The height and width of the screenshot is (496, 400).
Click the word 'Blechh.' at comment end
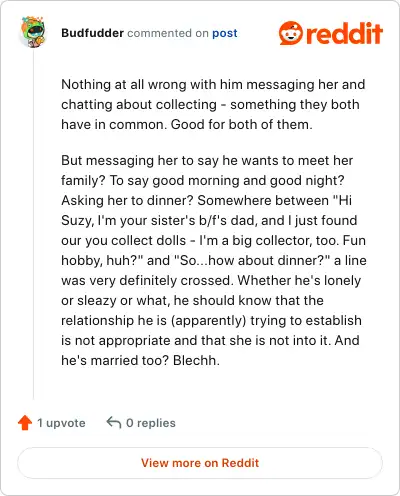pos(196,360)
